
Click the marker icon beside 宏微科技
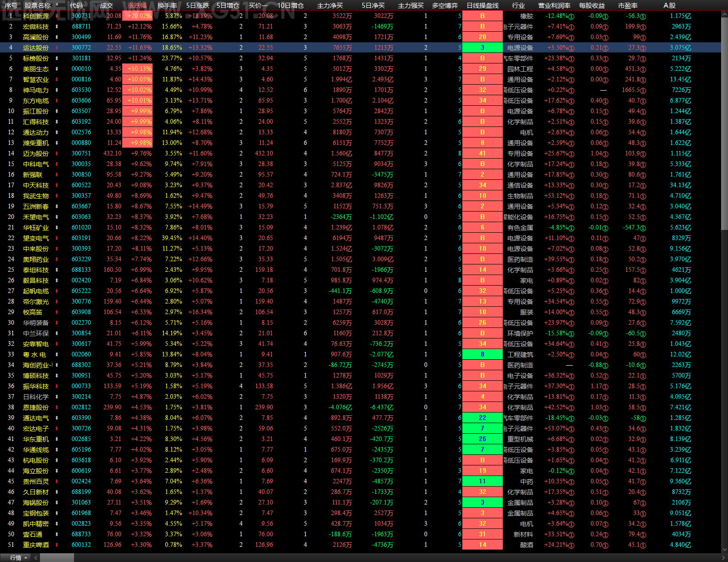click(x=57, y=27)
